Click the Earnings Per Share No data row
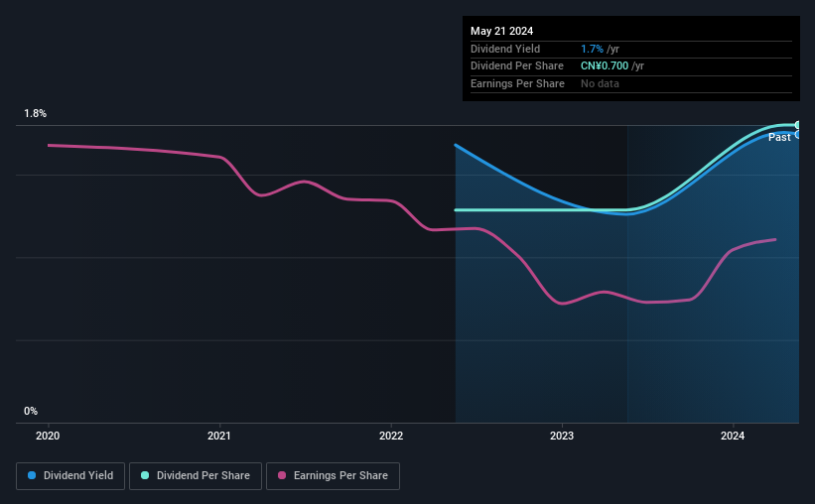The height and width of the screenshot is (504, 815). coord(631,83)
